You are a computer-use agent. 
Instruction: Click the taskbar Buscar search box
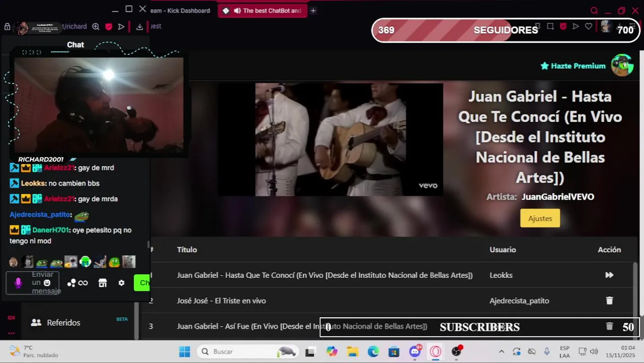[247, 351]
